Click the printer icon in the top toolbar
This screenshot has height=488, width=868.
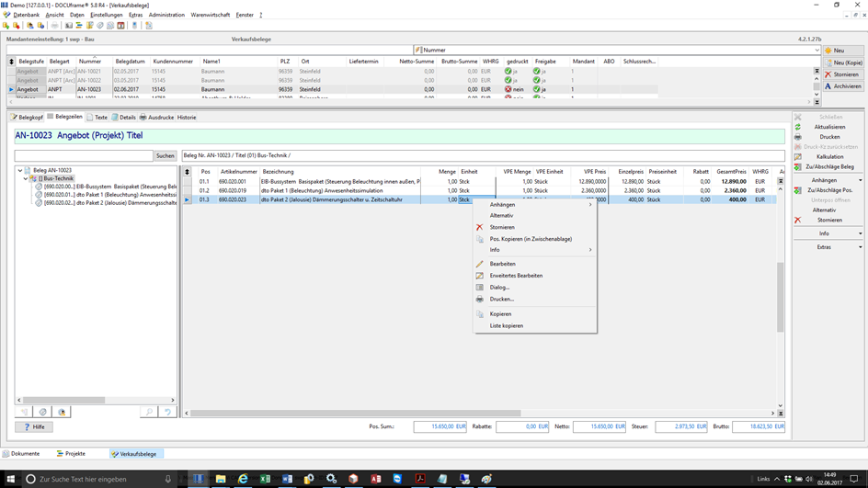pyautogui.click(x=54, y=26)
